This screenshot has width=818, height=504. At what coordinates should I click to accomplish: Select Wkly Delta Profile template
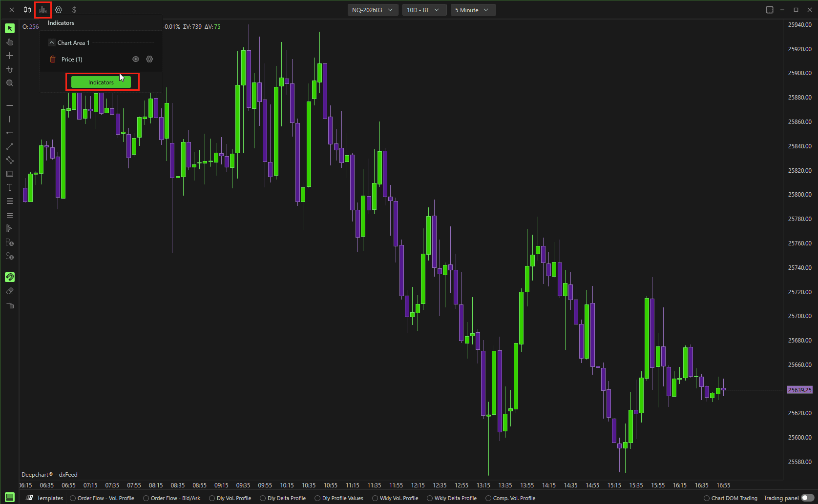[x=452, y=498]
